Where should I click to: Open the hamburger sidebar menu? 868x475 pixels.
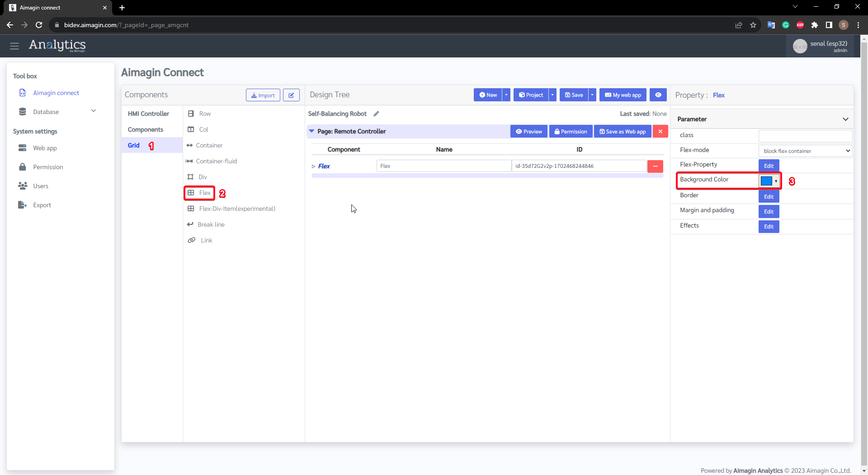coord(14,46)
